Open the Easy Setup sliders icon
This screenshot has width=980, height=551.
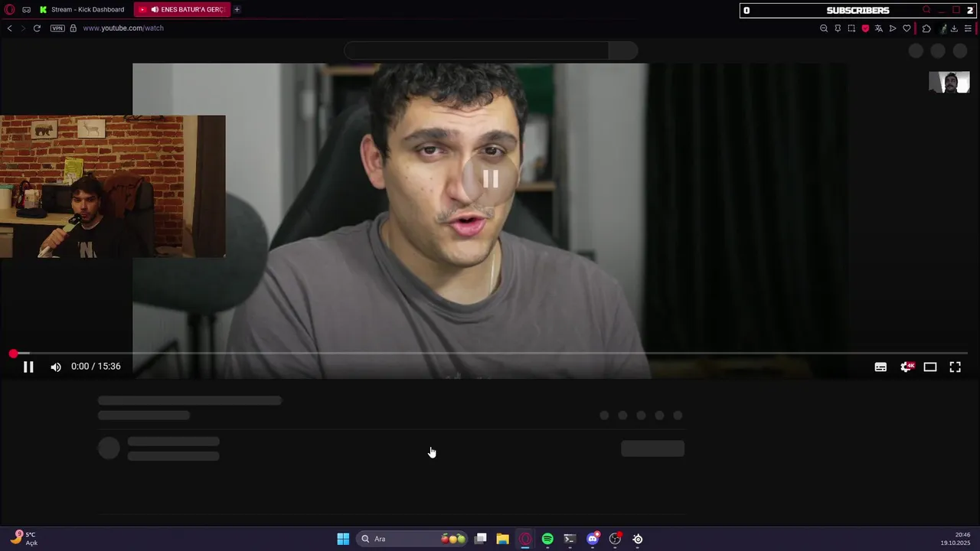968,28
